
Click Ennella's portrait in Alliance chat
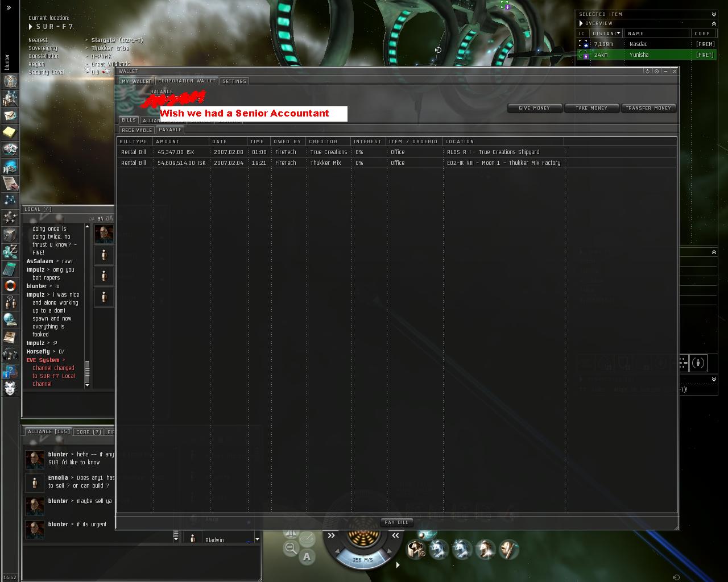(x=35, y=483)
